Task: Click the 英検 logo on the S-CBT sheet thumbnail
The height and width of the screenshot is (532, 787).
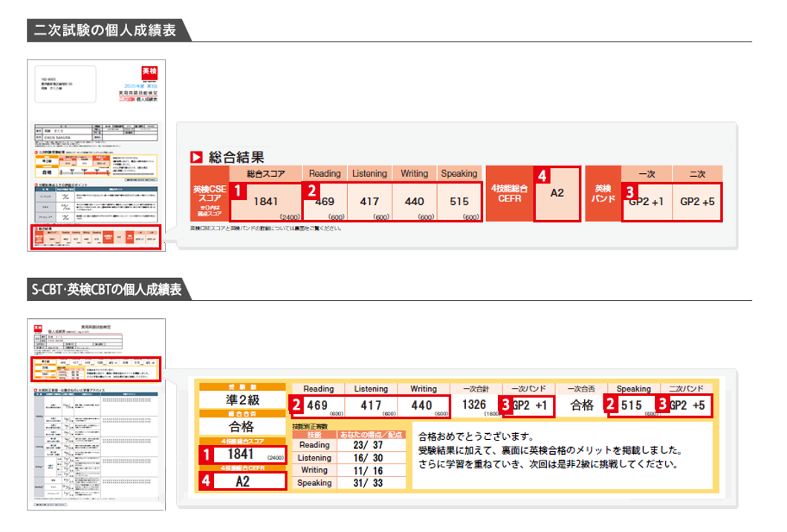Action: (38, 328)
